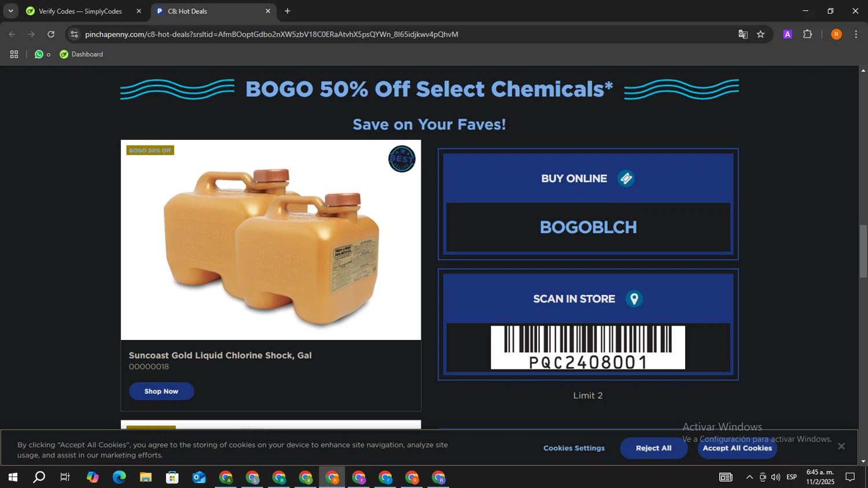The height and width of the screenshot is (488, 868).
Task: Open Outlook from the taskbar
Action: (x=199, y=478)
